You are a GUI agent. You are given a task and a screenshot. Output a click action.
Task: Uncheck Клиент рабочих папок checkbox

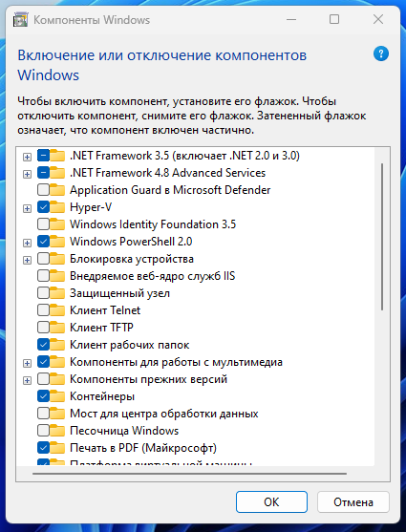(x=43, y=345)
